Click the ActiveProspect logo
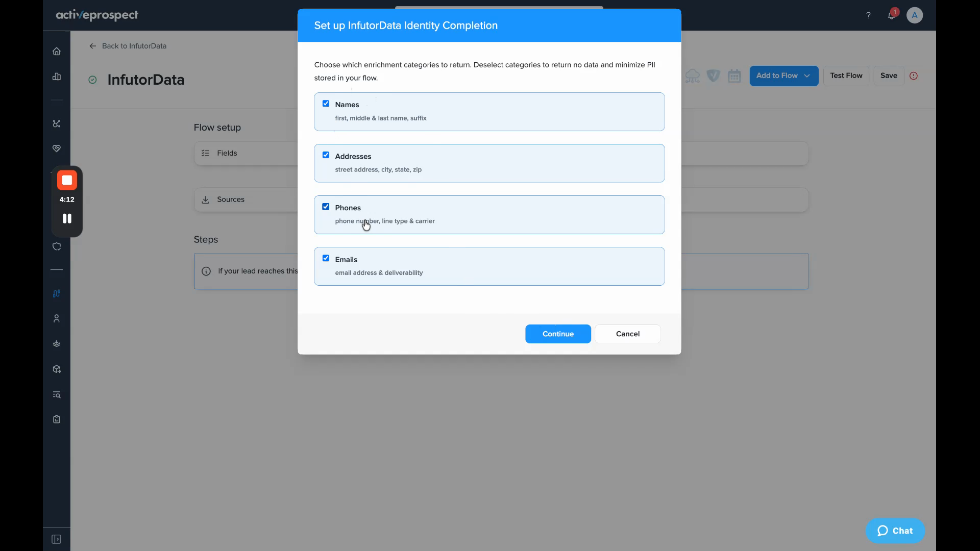This screenshot has width=980, height=551. tap(97, 15)
